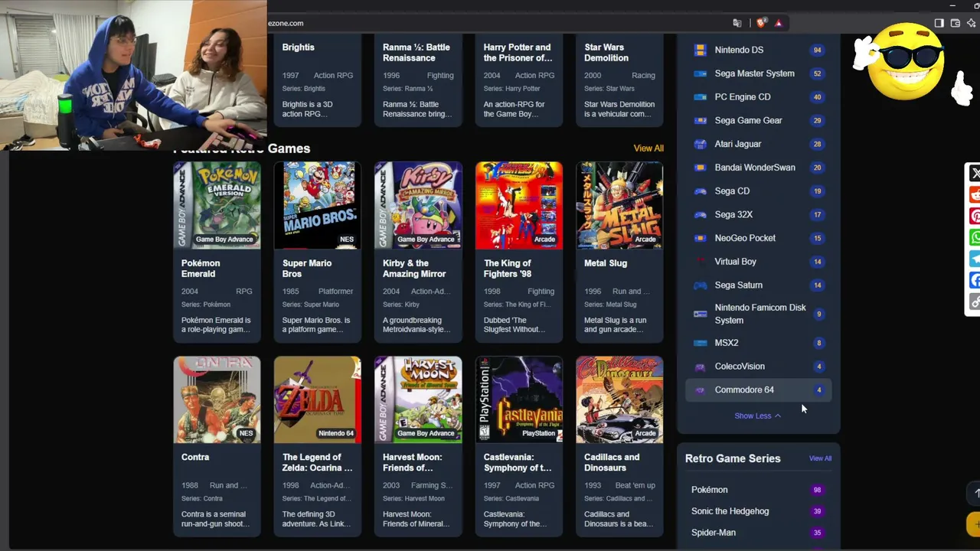This screenshot has width=980, height=551.
Task: Click the Pokémon Emerald title text
Action: coord(201,269)
